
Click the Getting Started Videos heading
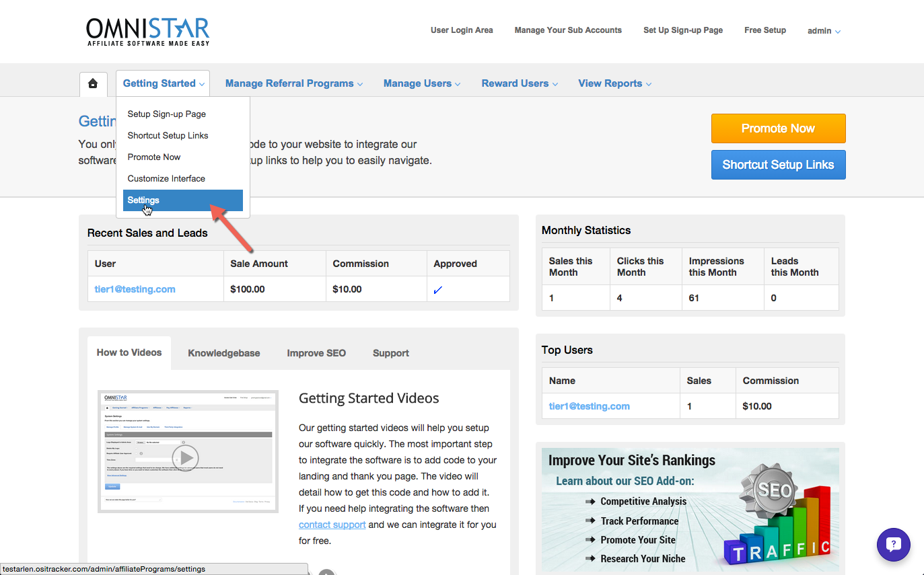point(369,398)
